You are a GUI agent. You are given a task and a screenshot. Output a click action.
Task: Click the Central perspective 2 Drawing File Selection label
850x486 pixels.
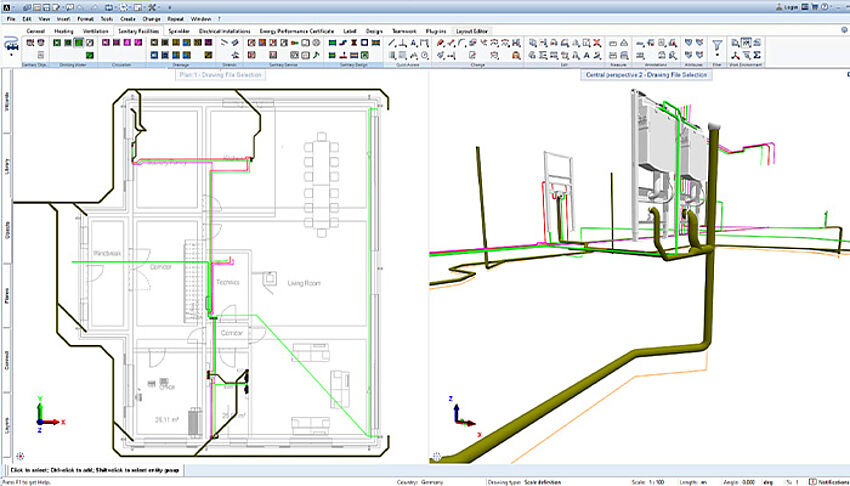pyautogui.click(x=646, y=74)
